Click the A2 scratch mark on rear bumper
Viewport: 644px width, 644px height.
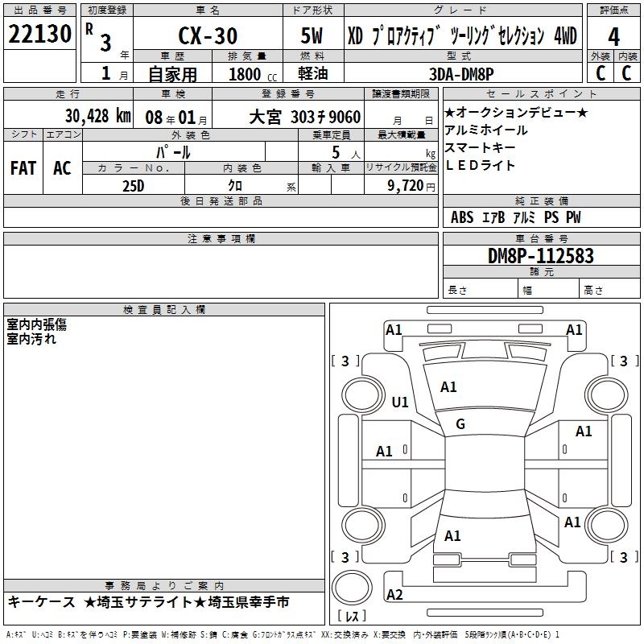[x=394, y=595]
